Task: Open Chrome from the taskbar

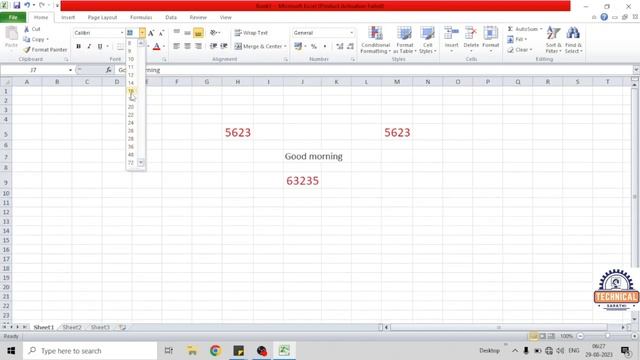Action: [216, 351]
